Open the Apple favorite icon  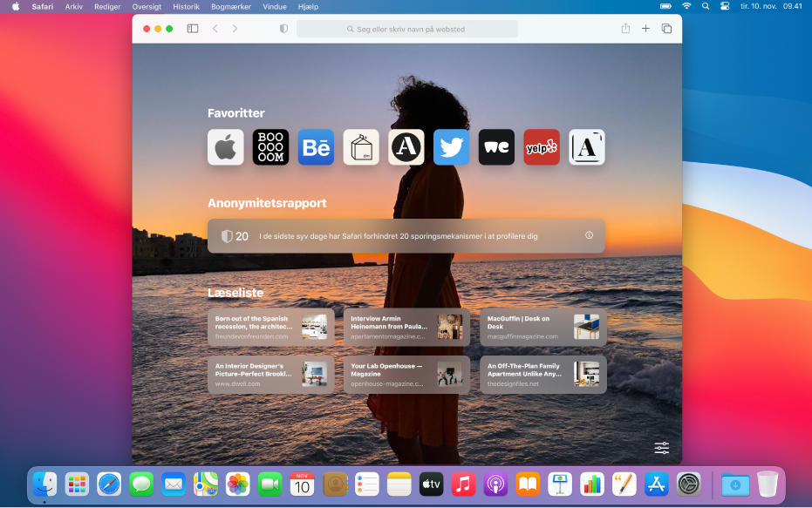(x=225, y=147)
